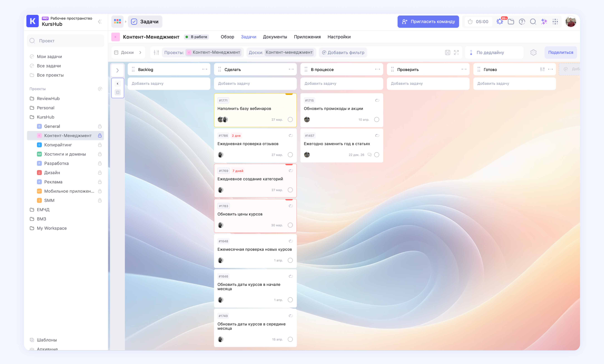The height and width of the screenshot is (364, 604).
Task: Open the 'По дедлайну' sort dropdown
Action: [x=490, y=52]
